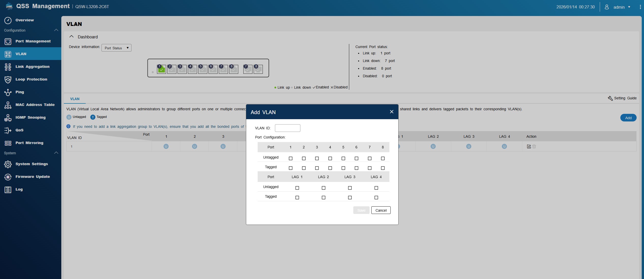Click the Port Mirroring icon
644x279 pixels.
pyautogui.click(x=8, y=143)
